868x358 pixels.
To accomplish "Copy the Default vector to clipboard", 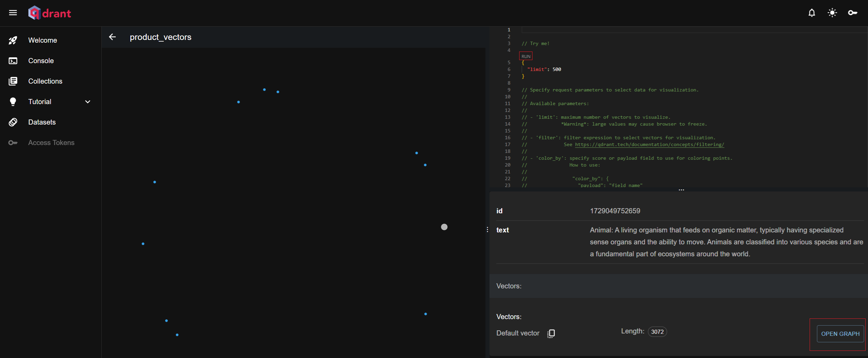I will click(551, 333).
